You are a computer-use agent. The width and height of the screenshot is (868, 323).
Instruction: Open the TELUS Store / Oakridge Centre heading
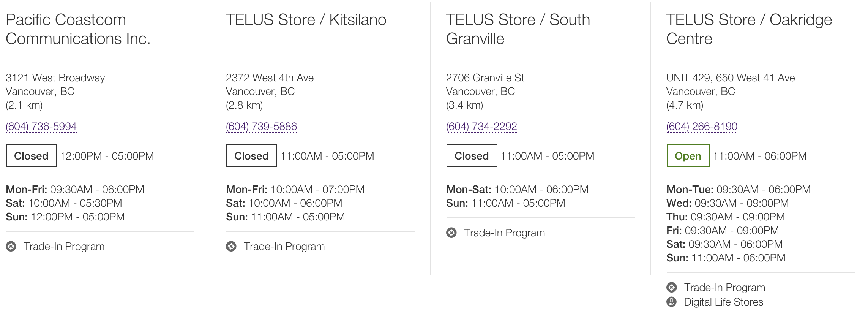coord(749,29)
